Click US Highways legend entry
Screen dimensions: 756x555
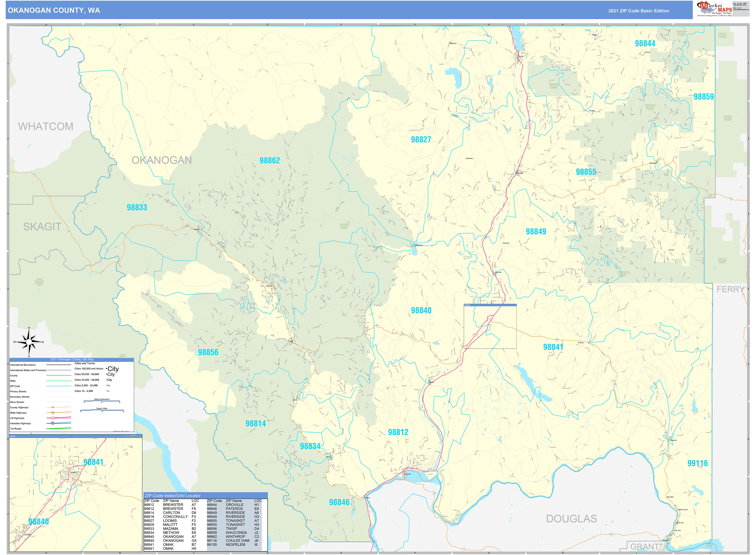coord(17,418)
